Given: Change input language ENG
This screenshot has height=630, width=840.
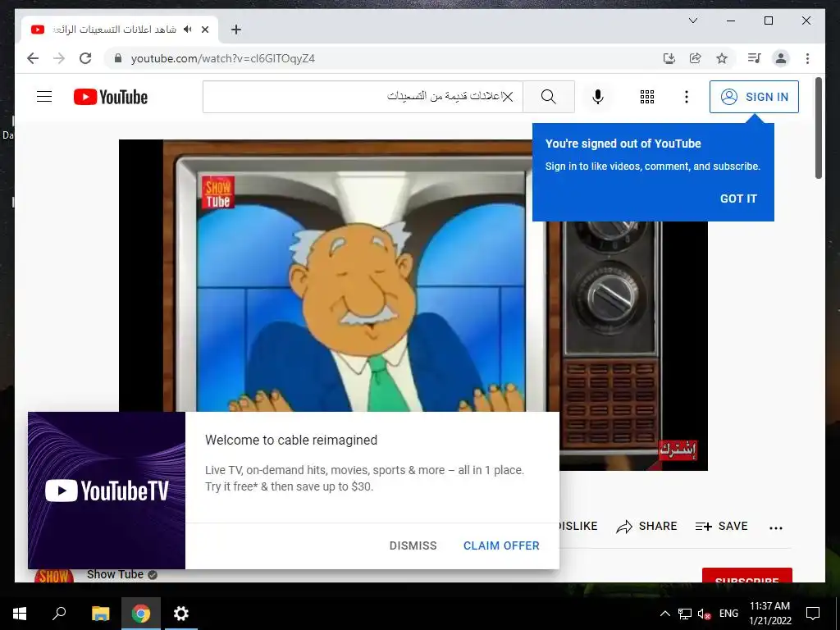Looking at the screenshot, I should (728, 614).
